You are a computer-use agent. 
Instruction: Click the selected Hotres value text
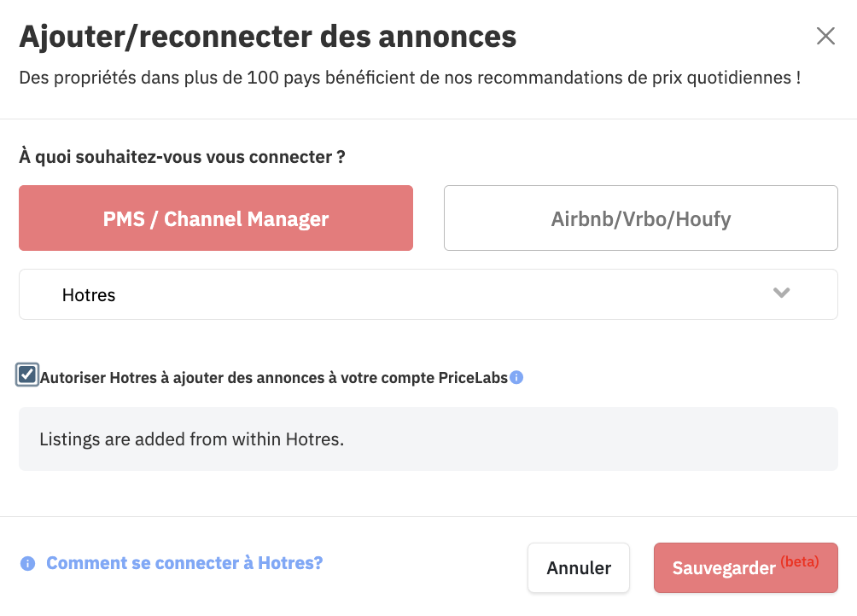coord(89,295)
